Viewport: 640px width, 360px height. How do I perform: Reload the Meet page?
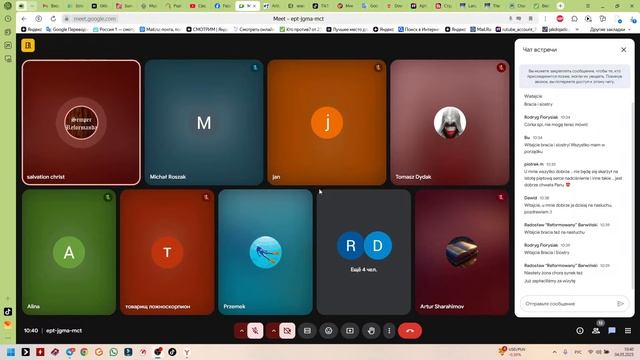53,19
